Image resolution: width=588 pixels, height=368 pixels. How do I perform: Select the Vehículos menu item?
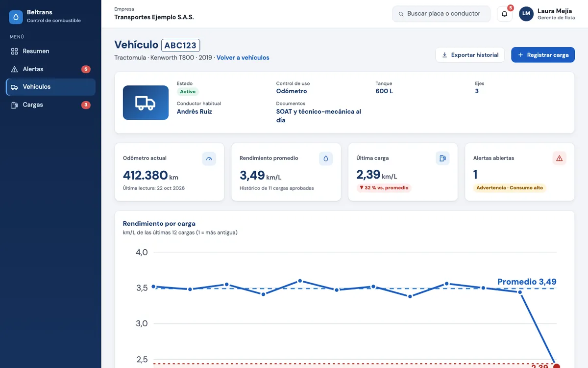(x=50, y=87)
